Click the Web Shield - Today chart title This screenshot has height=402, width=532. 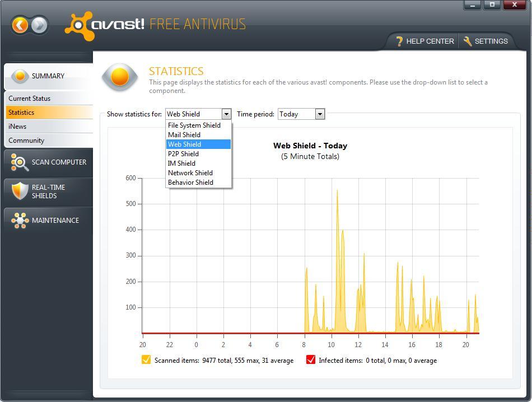click(x=310, y=146)
